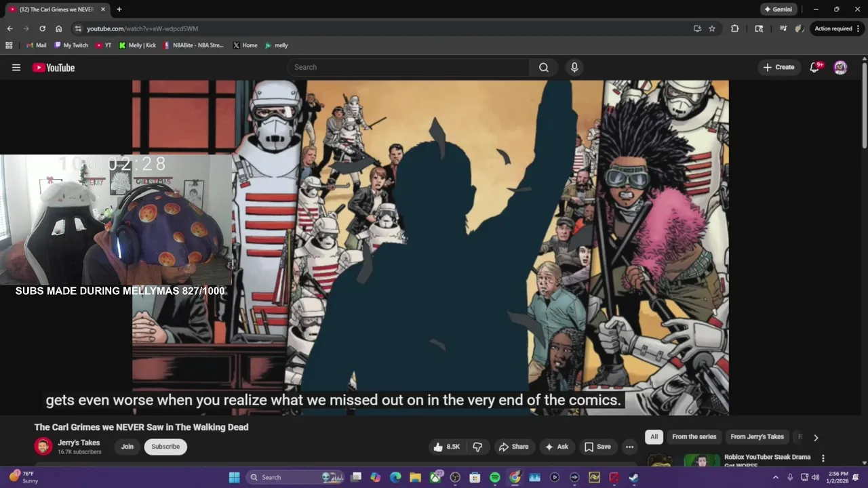Viewport: 868px width, 488px height.
Task: Open Chrome profile avatar in toolbar
Action: 800,28
